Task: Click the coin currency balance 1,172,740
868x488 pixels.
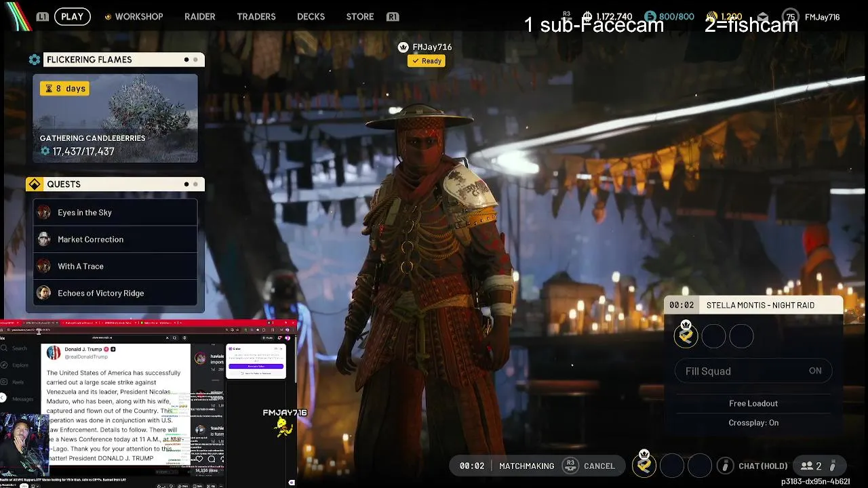Action: pyautogui.click(x=613, y=16)
